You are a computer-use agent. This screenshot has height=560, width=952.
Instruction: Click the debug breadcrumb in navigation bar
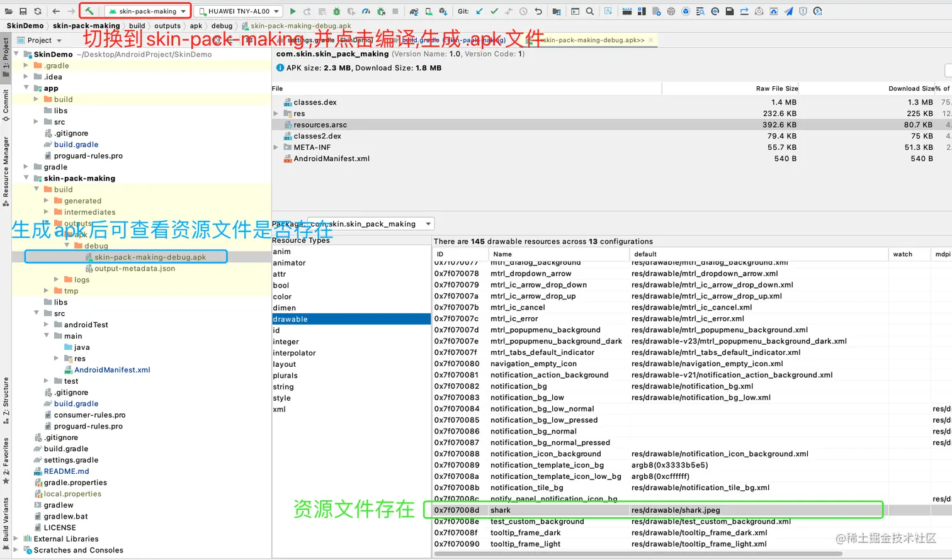(x=222, y=26)
